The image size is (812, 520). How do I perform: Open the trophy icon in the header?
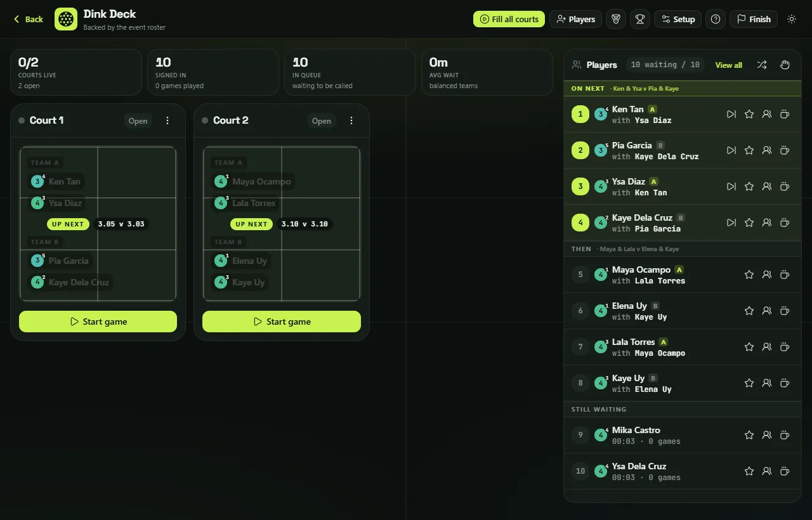[x=639, y=19]
